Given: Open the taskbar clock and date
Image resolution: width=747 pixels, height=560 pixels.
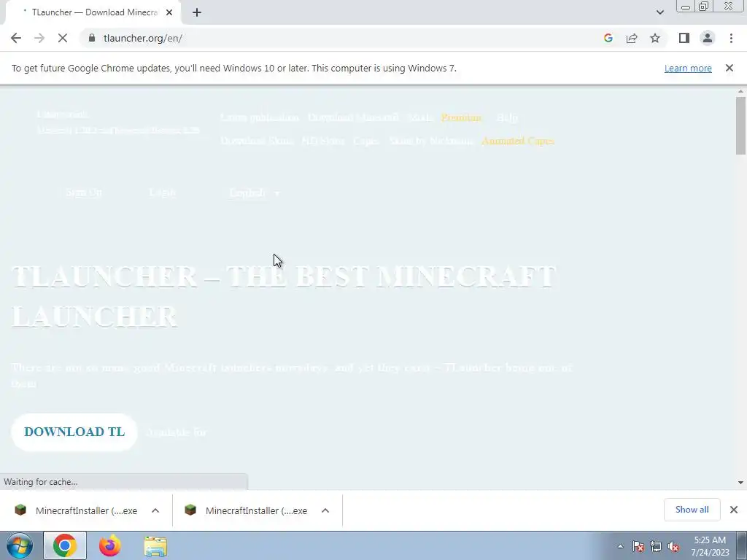Looking at the screenshot, I should point(710,546).
